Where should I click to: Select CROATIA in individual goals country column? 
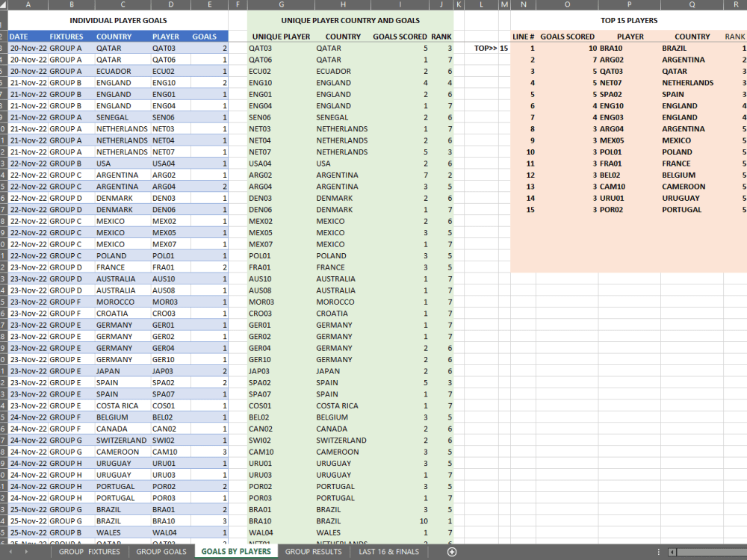pyautogui.click(x=123, y=314)
